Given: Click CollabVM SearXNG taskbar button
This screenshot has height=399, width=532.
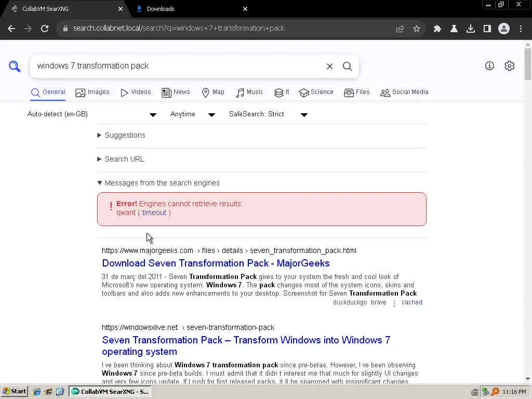Looking at the screenshot, I should coord(110,392).
